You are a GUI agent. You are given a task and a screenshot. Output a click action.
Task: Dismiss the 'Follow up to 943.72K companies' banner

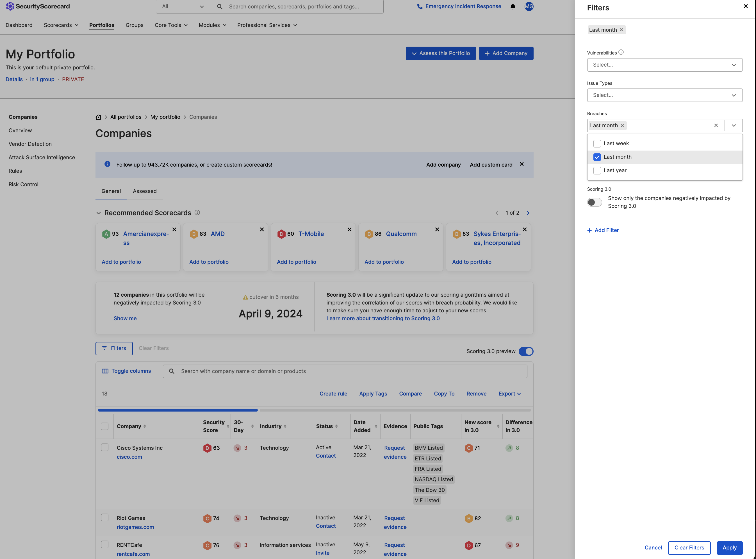click(522, 164)
